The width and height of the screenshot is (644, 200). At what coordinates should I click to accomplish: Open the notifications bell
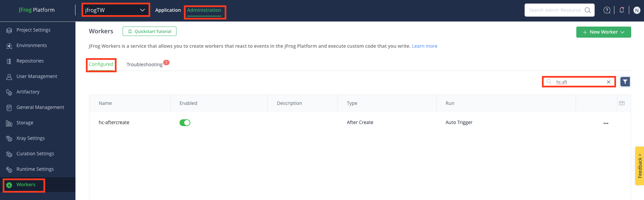(621, 10)
